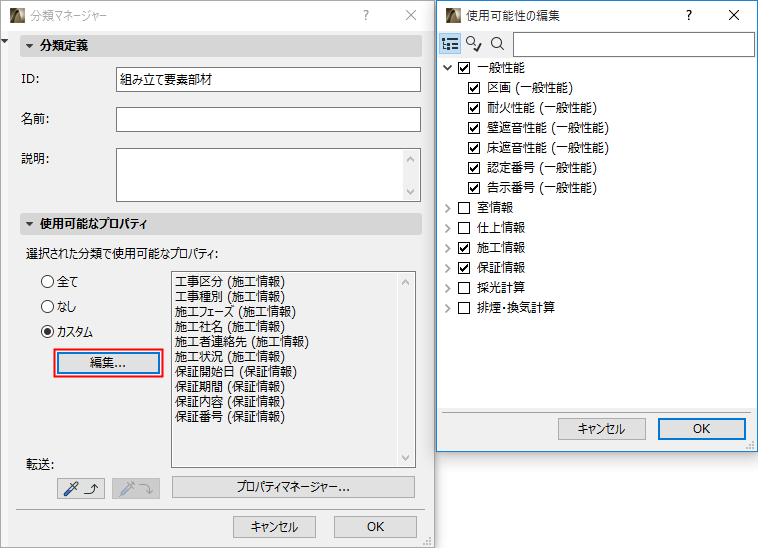This screenshot has height=548, width=758.
Task: Expand the 室情報 tree group
Action: 448,208
